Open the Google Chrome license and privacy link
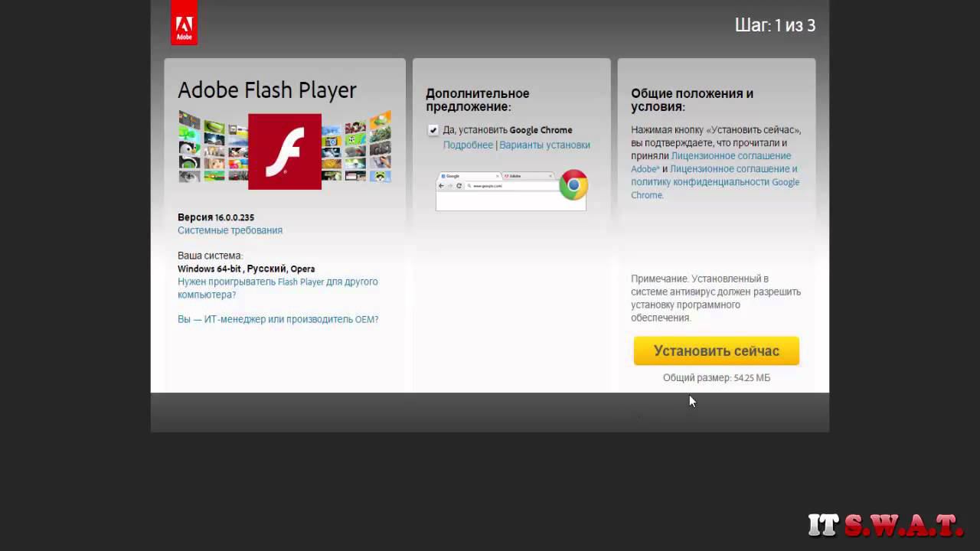Viewport: 980px width, 551px height. 715,182
